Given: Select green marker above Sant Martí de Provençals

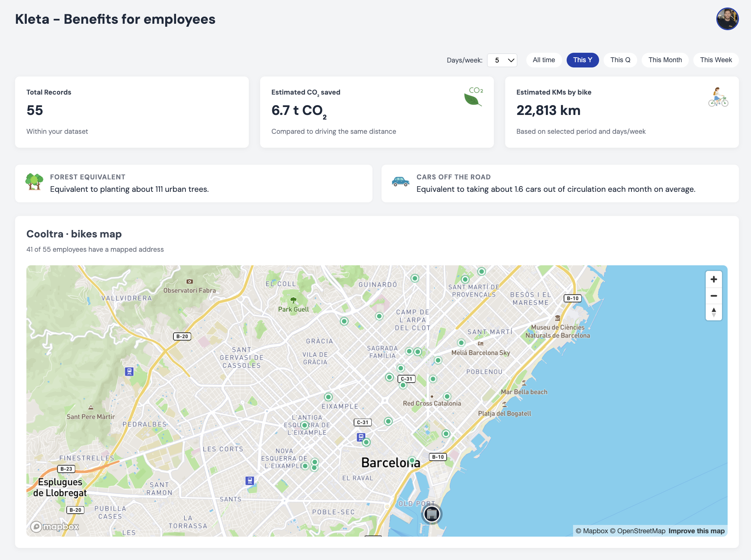Looking at the screenshot, I should pyautogui.click(x=465, y=279).
